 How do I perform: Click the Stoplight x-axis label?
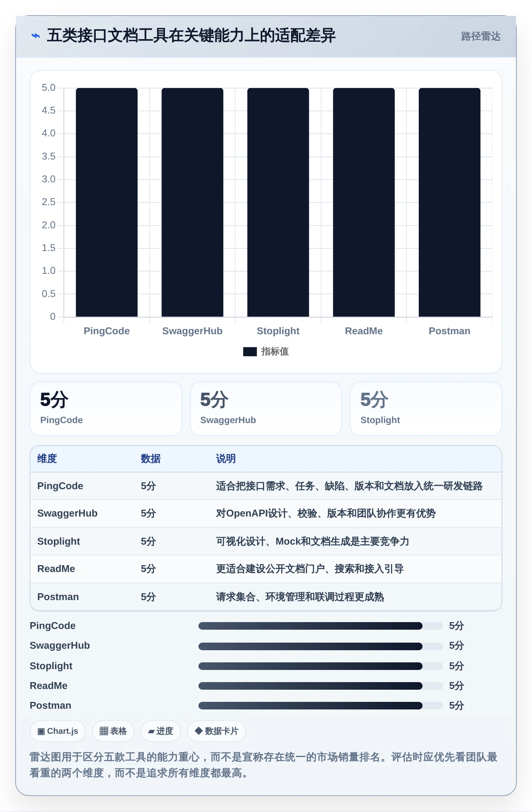point(278,331)
